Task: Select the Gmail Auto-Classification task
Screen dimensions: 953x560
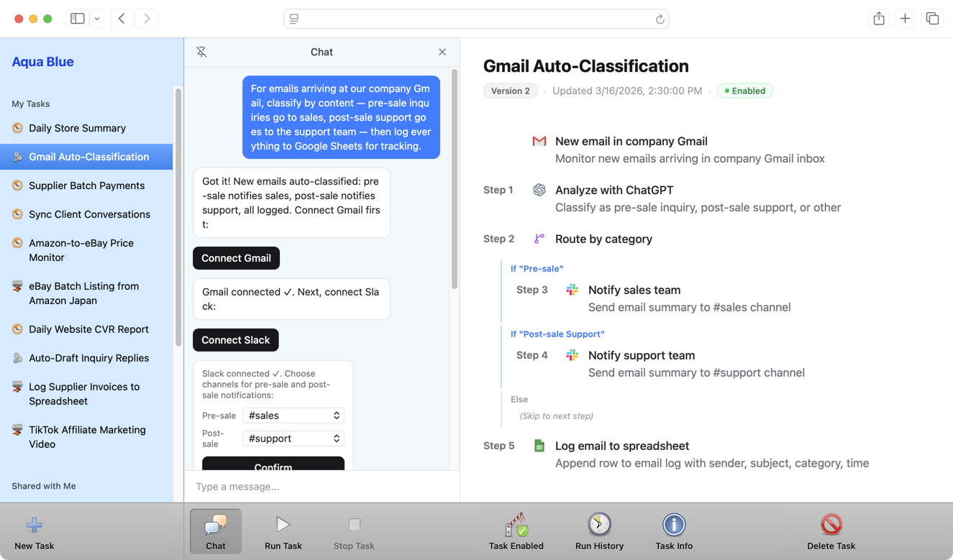Action: [x=86, y=157]
